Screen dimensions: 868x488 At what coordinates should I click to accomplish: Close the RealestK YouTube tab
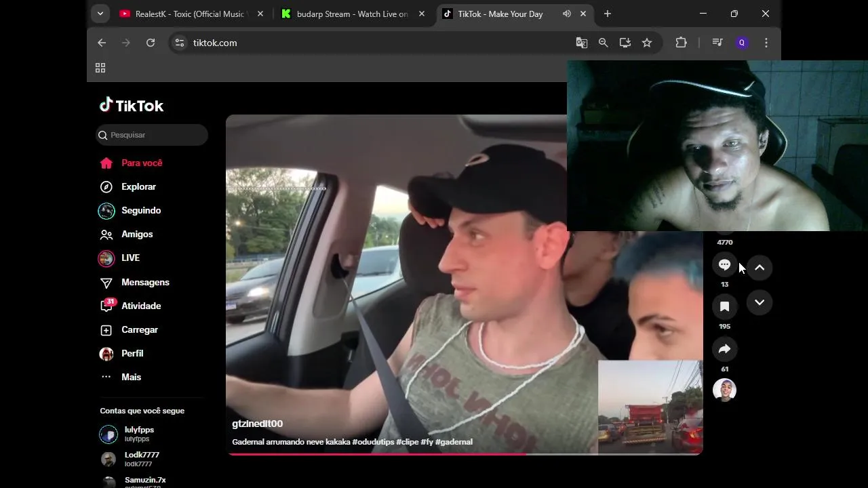(x=260, y=14)
